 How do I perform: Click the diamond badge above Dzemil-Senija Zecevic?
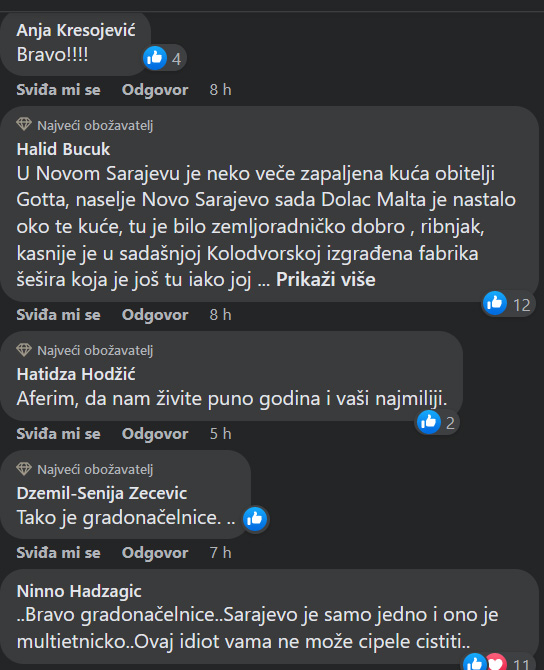pyautogui.click(x=24, y=469)
